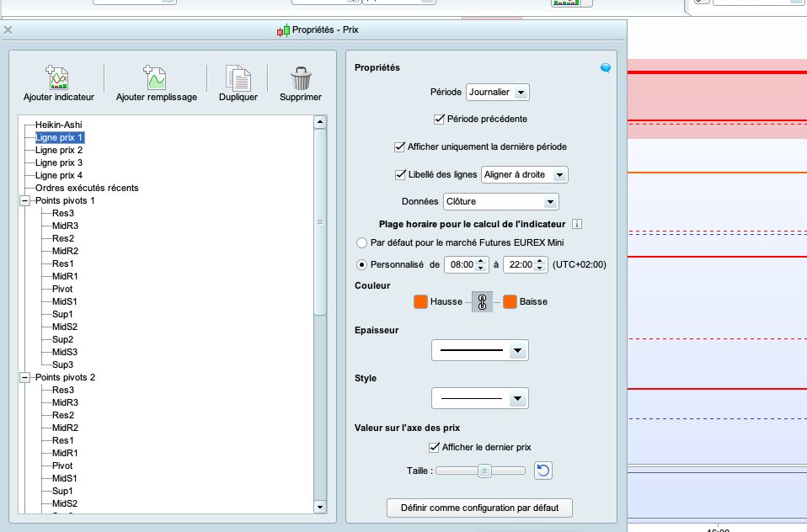Open the Données Clôture dropdown
This screenshot has width=807, height=532.
[x=500, y=202]
